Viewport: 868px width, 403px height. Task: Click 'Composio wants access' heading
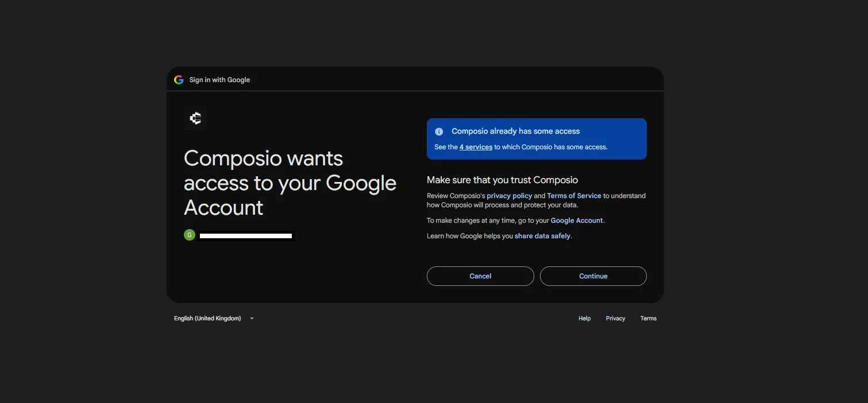[290, 183]
